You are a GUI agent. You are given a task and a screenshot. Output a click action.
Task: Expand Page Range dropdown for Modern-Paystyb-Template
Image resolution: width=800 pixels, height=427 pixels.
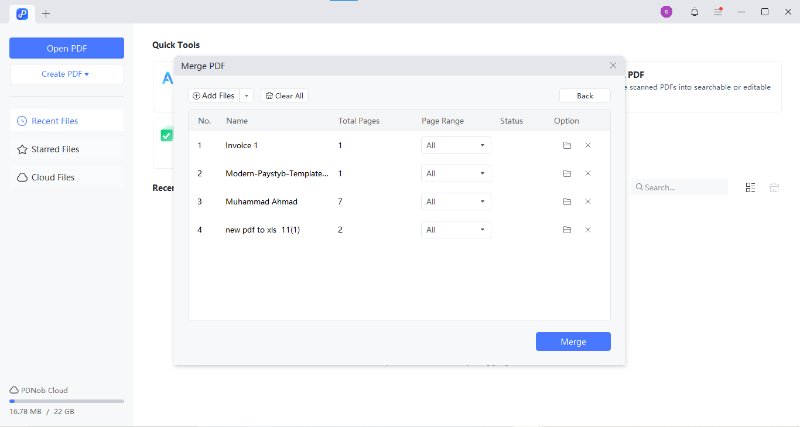[x=456, y=173]
